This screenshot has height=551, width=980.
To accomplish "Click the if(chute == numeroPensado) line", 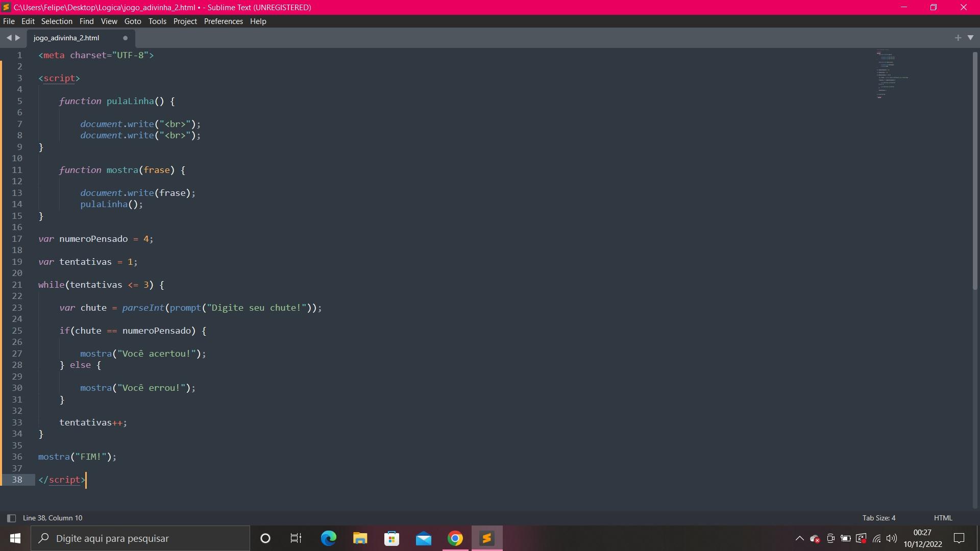I will click(133, 331).
